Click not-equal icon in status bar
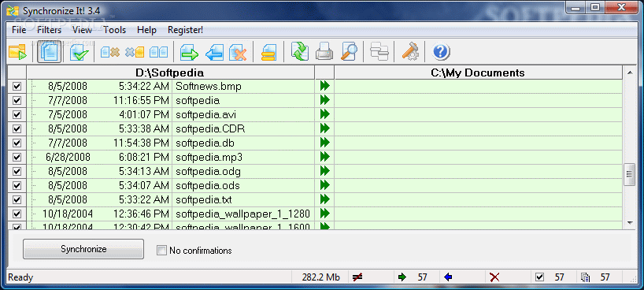The height and width of the screenshot is (290, 644). coord(357,277)
